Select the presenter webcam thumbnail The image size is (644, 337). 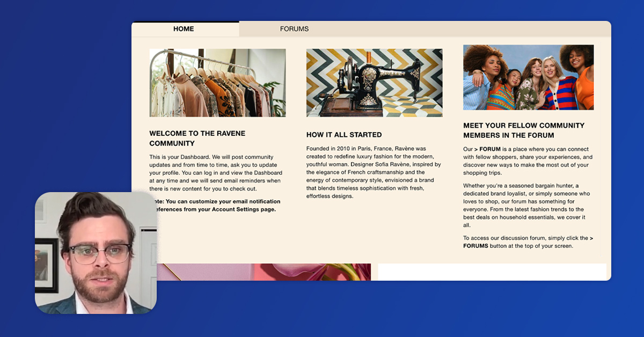[x=96, y=253]
